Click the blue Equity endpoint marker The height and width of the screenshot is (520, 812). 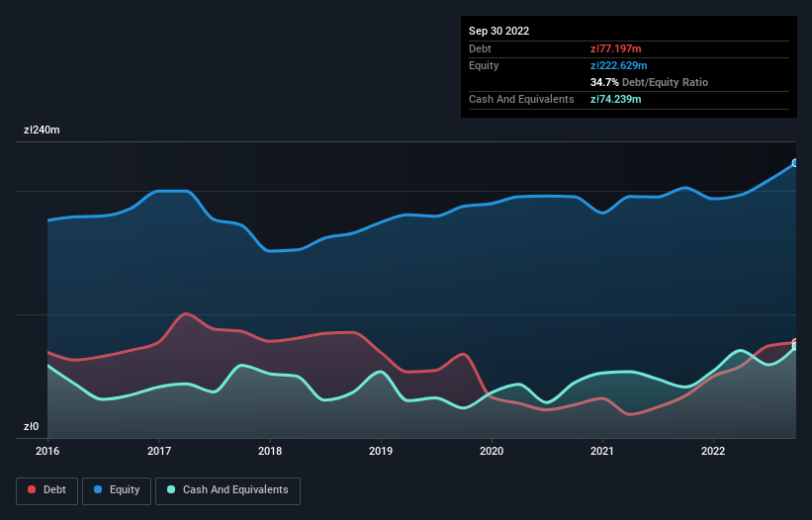click(795, 163)
